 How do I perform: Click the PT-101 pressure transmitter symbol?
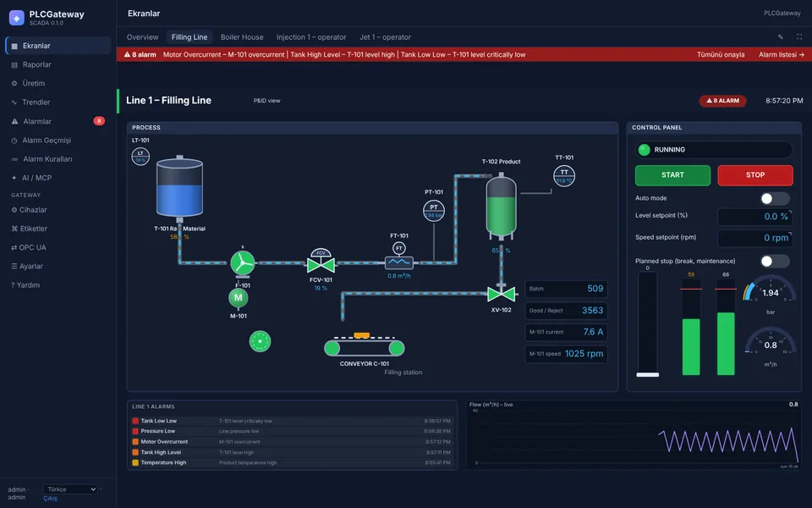[x=433, y=211]
